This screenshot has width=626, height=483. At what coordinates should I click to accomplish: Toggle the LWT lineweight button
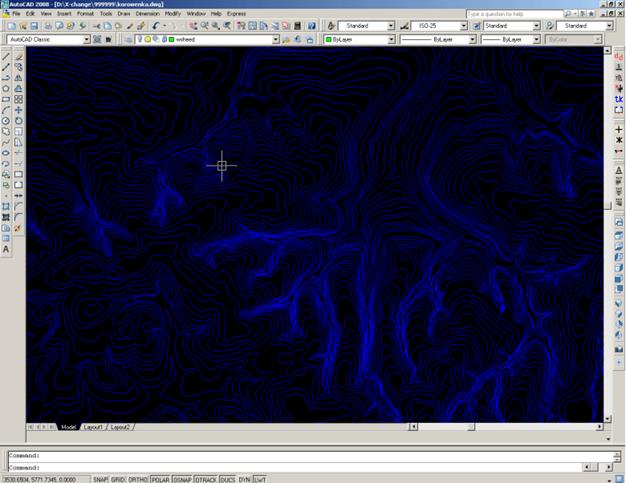260,479
